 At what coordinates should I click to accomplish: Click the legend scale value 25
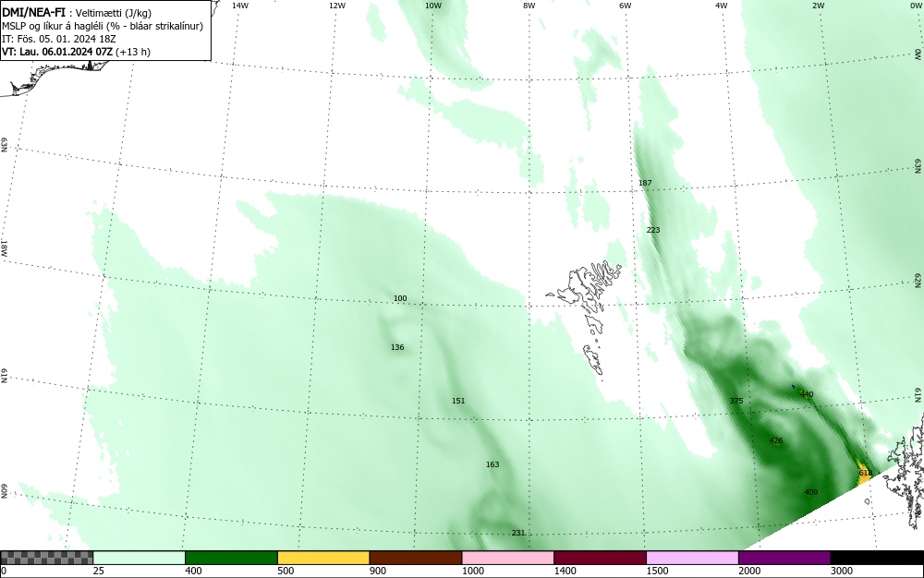coord(99,571)
